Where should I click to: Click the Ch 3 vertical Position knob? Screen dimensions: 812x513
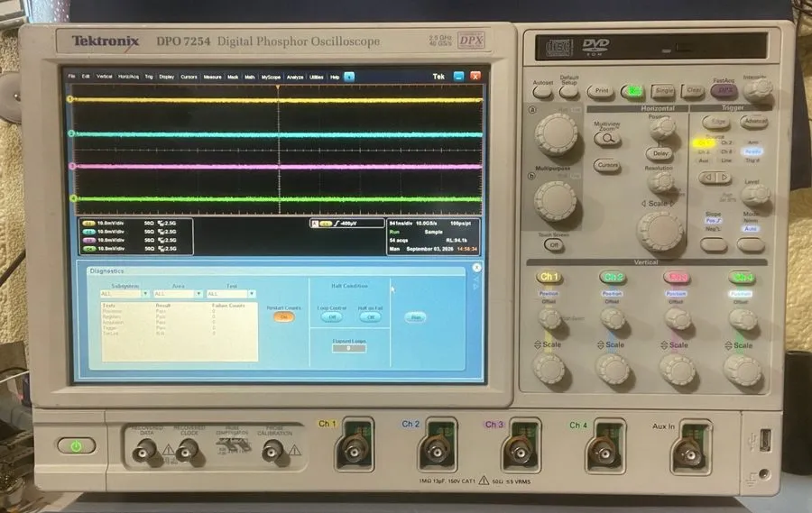[678, 319]
